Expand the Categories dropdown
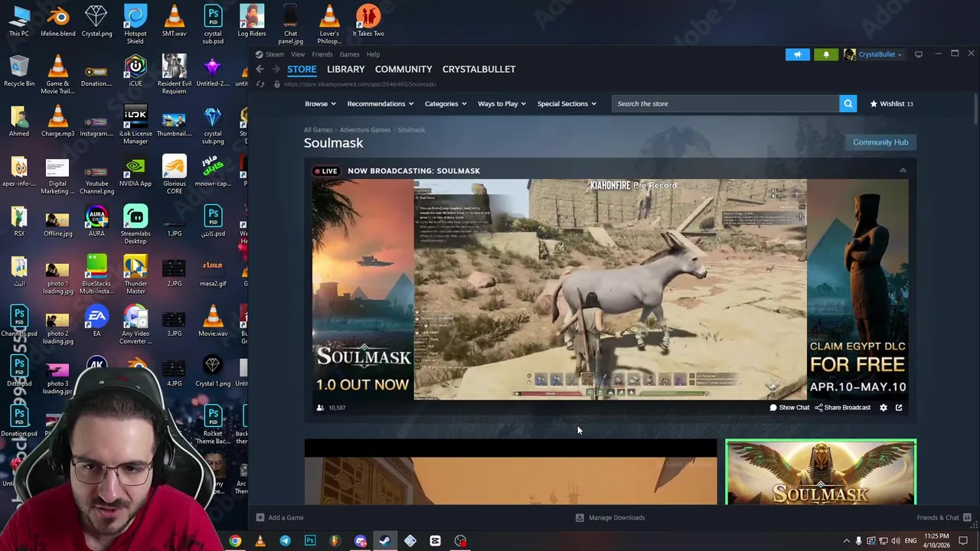 click(x=445, y=103)
